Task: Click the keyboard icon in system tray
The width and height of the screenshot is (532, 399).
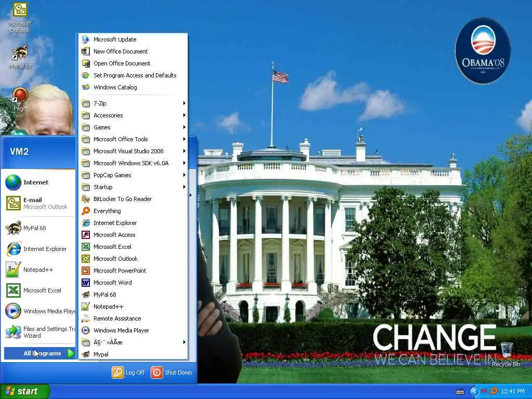Action: 460,392
